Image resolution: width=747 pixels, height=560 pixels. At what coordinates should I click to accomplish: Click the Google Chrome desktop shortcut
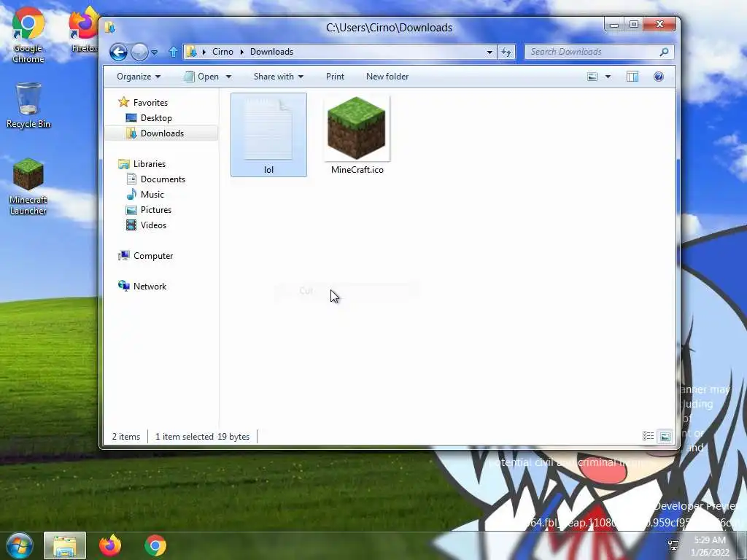[x=28, y=36]
